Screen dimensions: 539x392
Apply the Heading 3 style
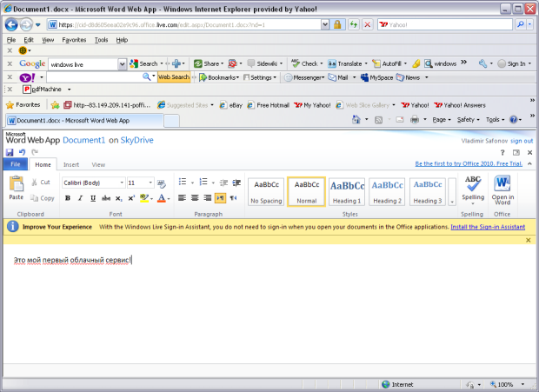click(x=428, y=192)
